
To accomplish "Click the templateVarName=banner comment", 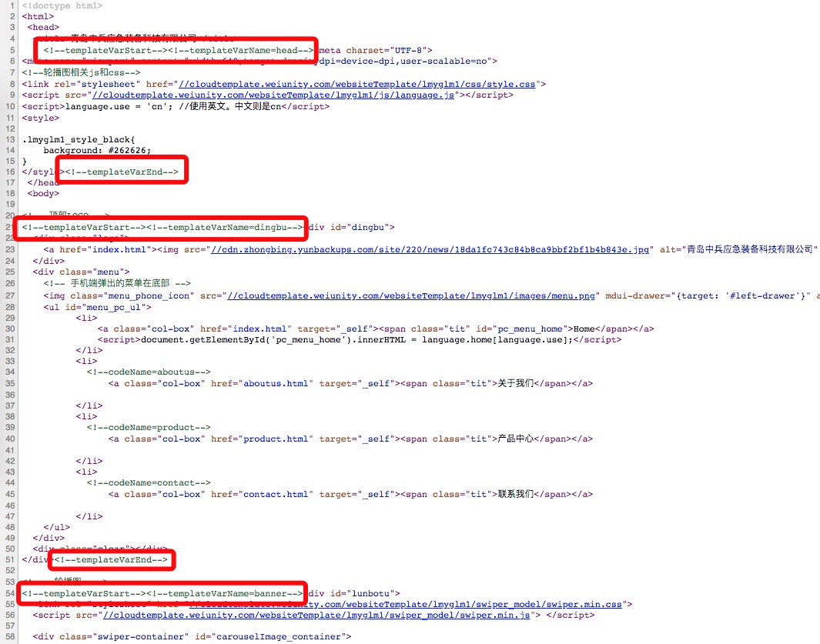I will point(226,594).
